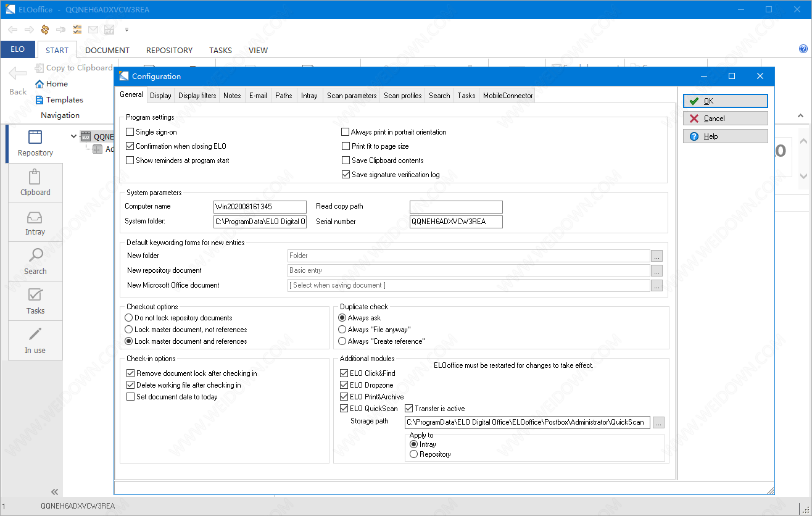Select Always "File anyway" duplicate option
Screen dimensions: 812x516
(342, 330)
